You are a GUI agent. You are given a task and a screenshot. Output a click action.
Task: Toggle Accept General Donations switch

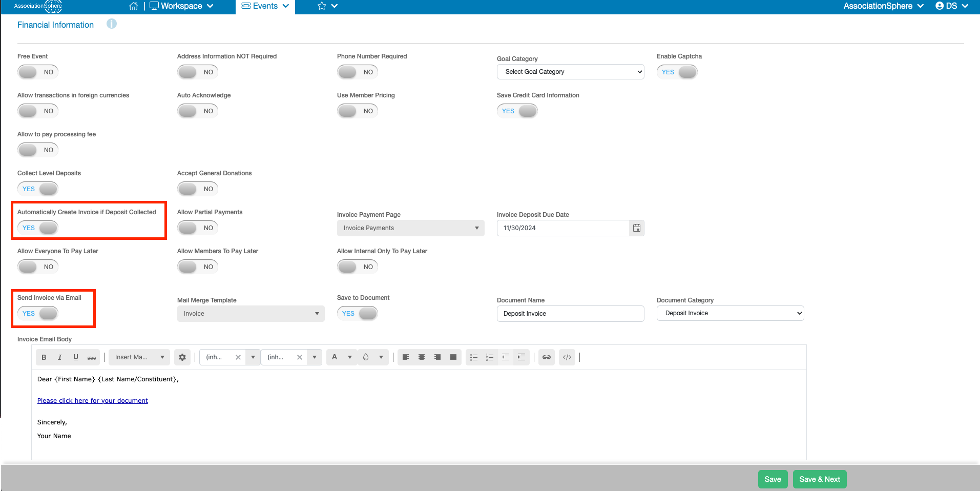(x=198, y=189)
